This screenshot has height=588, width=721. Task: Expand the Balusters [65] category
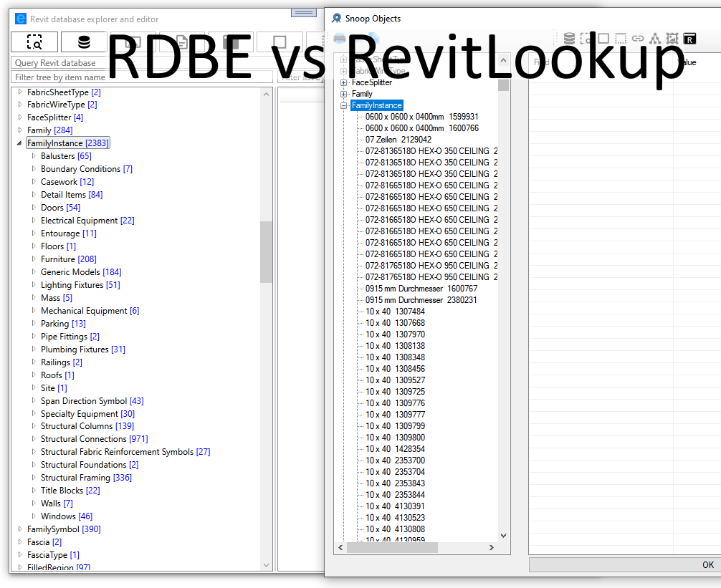tap(34, 155)
